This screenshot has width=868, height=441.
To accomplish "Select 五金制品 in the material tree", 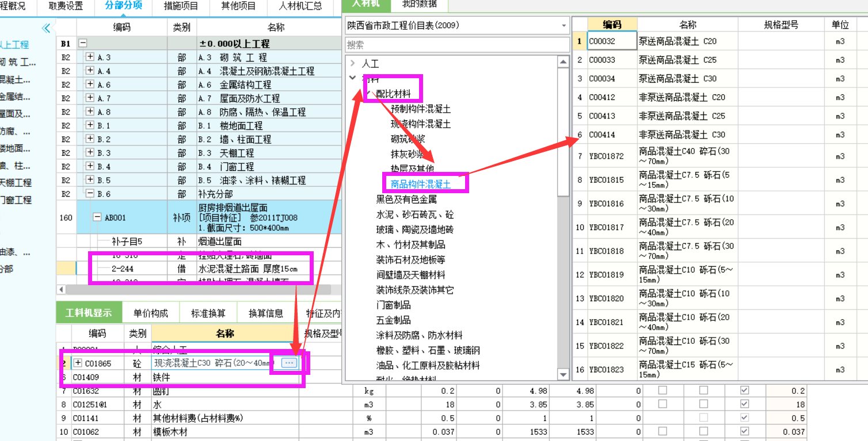I will coord(393,320).
